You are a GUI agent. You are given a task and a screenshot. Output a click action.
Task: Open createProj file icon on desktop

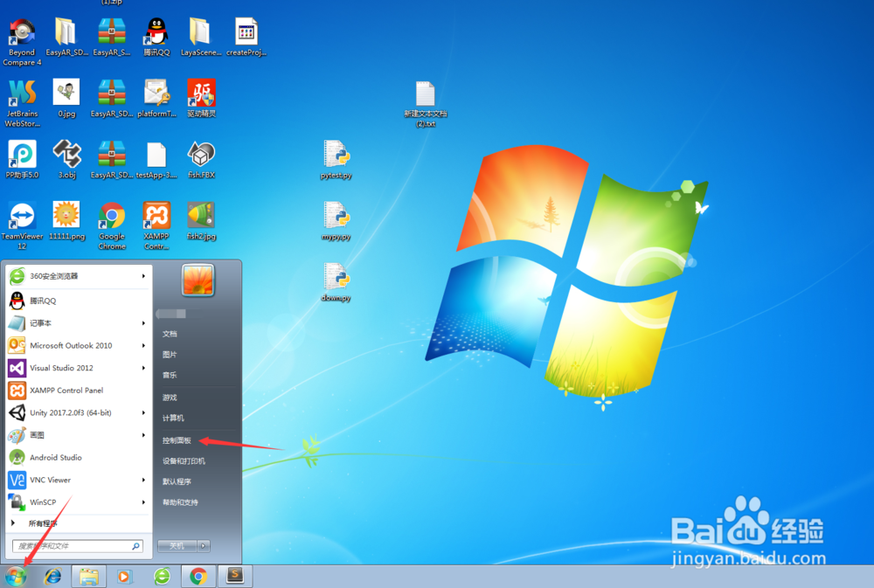pyautogui.click(x=246, y=37)
